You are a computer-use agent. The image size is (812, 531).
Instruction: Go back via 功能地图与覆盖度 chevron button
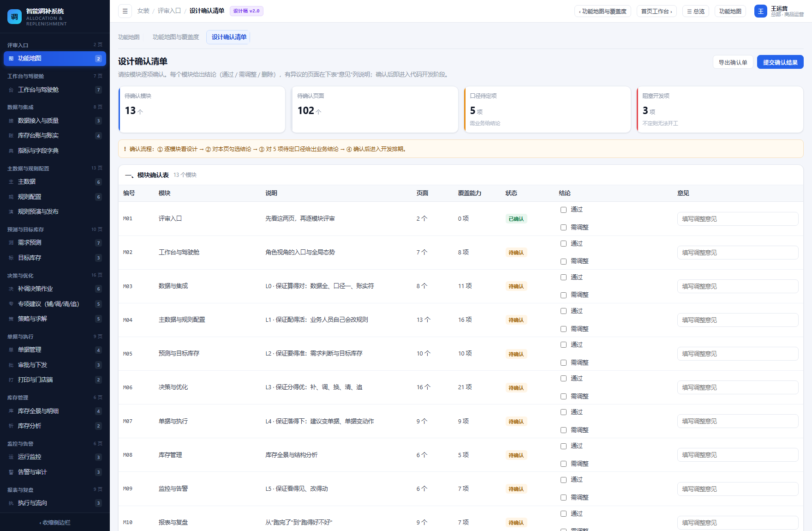tap(603, 11)
